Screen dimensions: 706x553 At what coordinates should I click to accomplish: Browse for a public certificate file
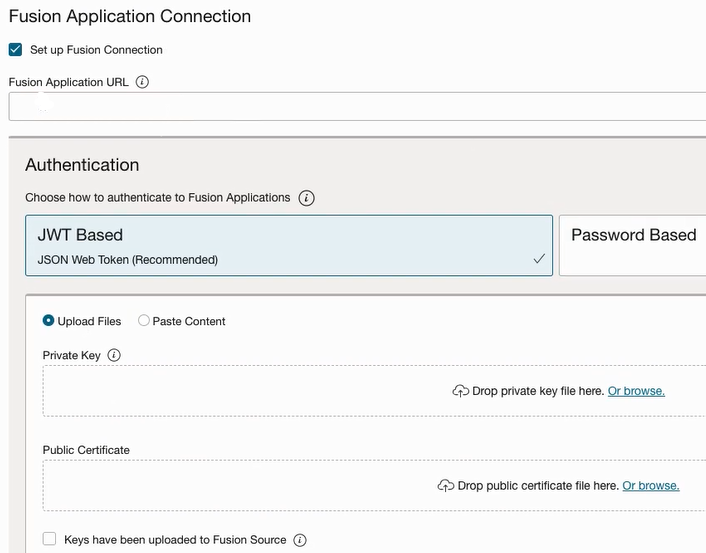coord(651,486)
